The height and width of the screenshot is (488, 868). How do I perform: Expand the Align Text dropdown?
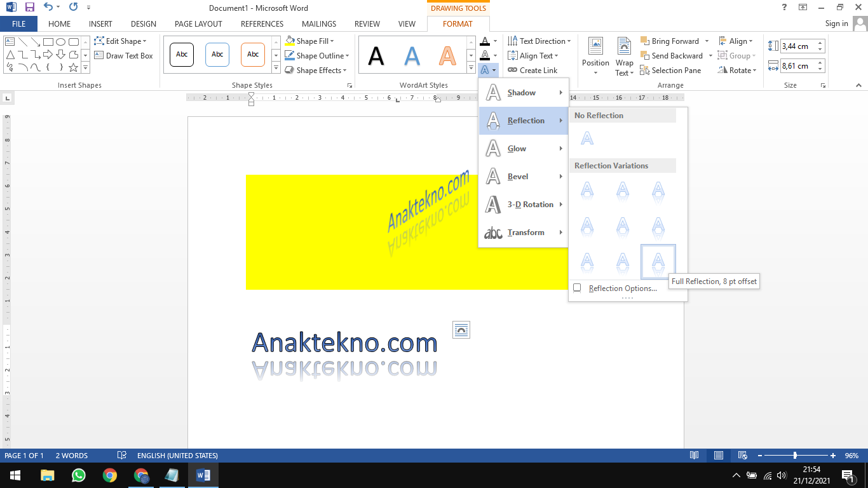tap(533, 56)
